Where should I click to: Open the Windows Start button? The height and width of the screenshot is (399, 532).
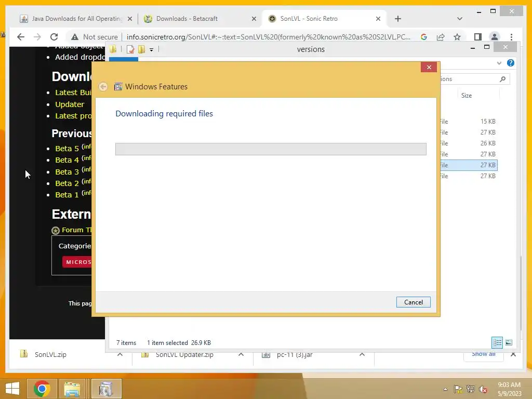click(12, 389)
